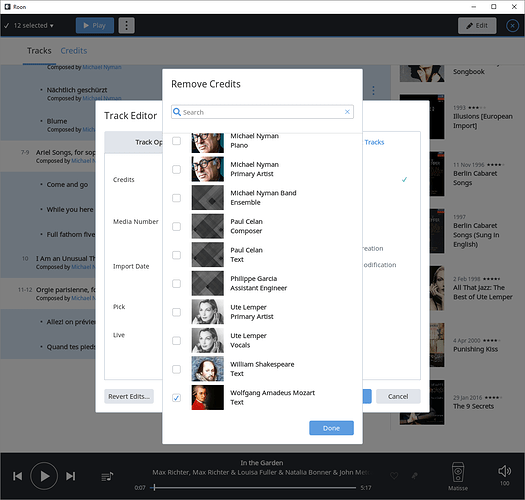Open the volume speaker icon
Viewport: 525px width, 500px height.
click(505, 471)
